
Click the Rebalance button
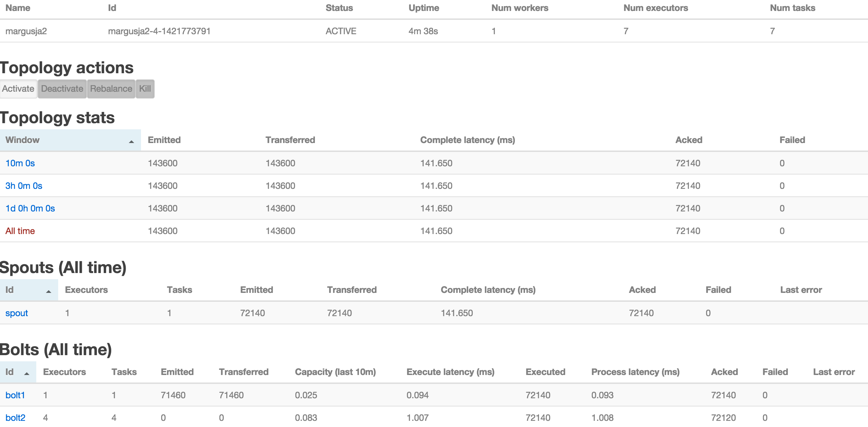coord(111,89)
